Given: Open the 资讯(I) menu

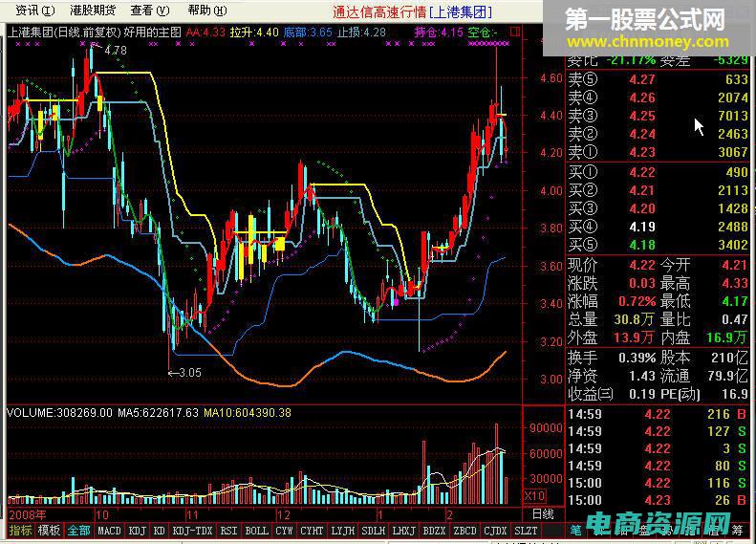Looking at the screenshot, I should click(34, 11).
